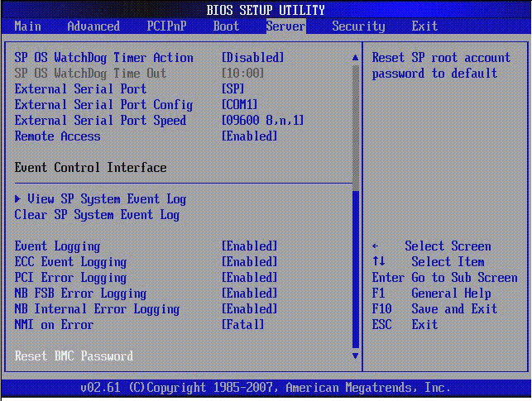Click ESC Exit hint
The image size is (532, 401).
click(405, 325)
